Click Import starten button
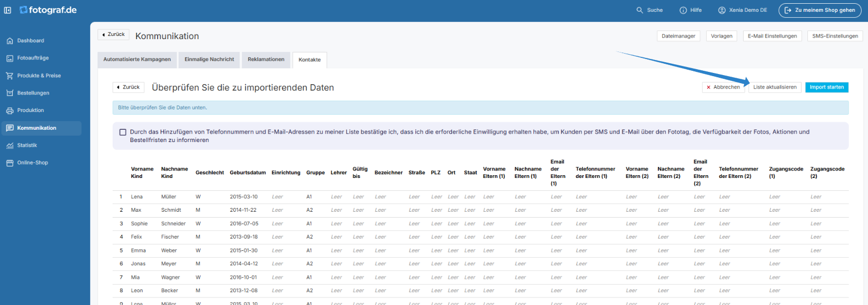Image resolution: width=868 pixels, height=305 pixels. (x=827, y=87)
